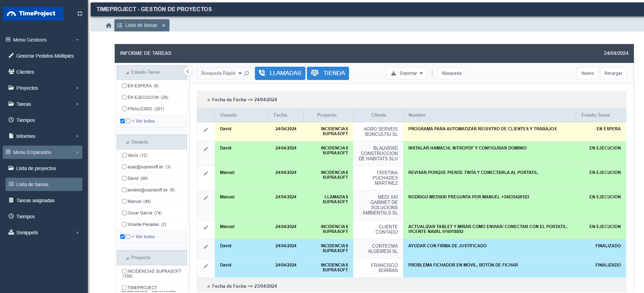
Task: Check the INCIDENCIAS SUPRASOFT project filter
Action: point(124,271)
